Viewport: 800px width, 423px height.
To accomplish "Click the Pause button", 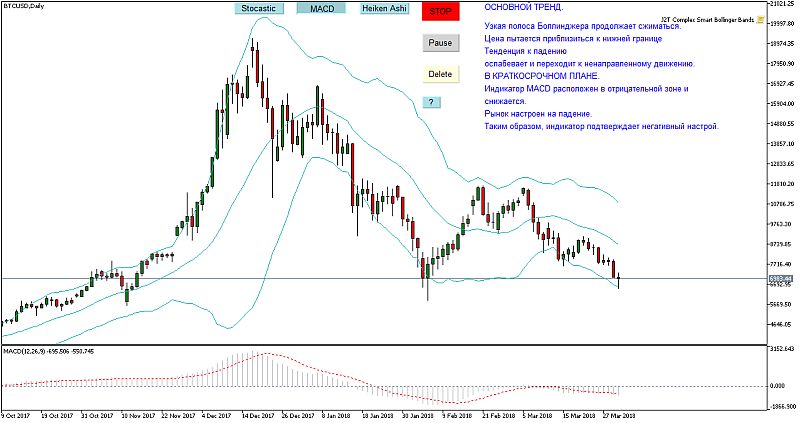I will (441, 43).
